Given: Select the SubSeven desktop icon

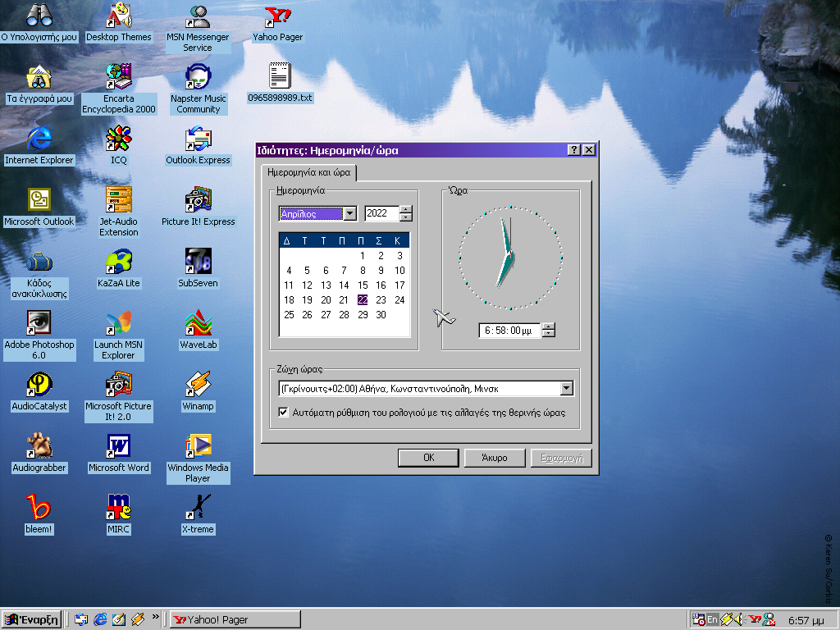Looking at the screenshot, I should pos(199,262).
